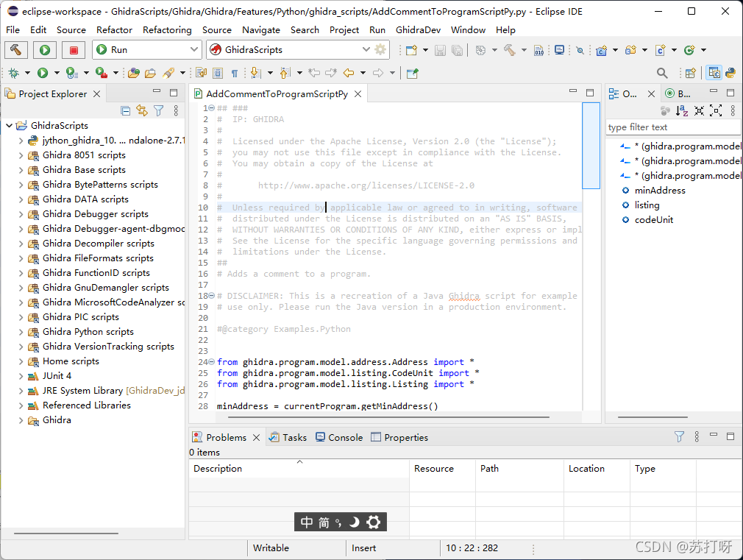
Task: Click the magnifier Search icon in toolbar
Action: 662,73
